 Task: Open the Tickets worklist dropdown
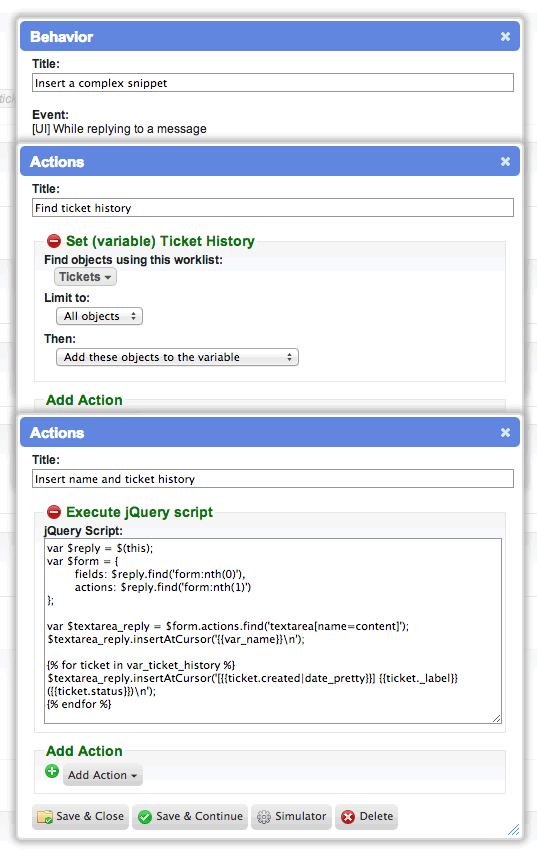85,277
